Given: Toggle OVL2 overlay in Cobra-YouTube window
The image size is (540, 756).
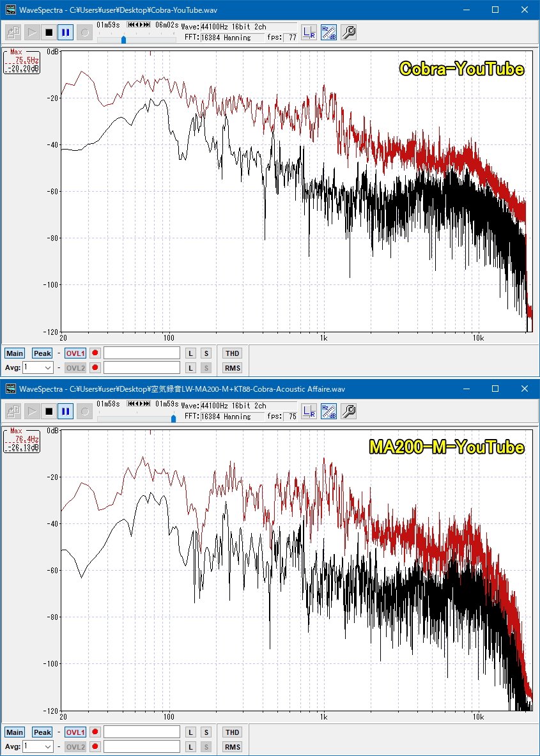Looking at the screenshot, I should click(x=75, y=368).
